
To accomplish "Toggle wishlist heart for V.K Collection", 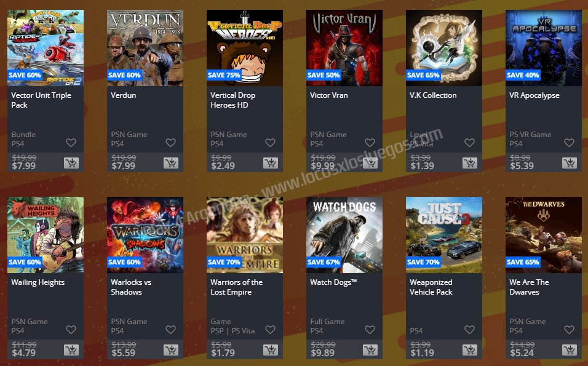I will tap(469, 143).
